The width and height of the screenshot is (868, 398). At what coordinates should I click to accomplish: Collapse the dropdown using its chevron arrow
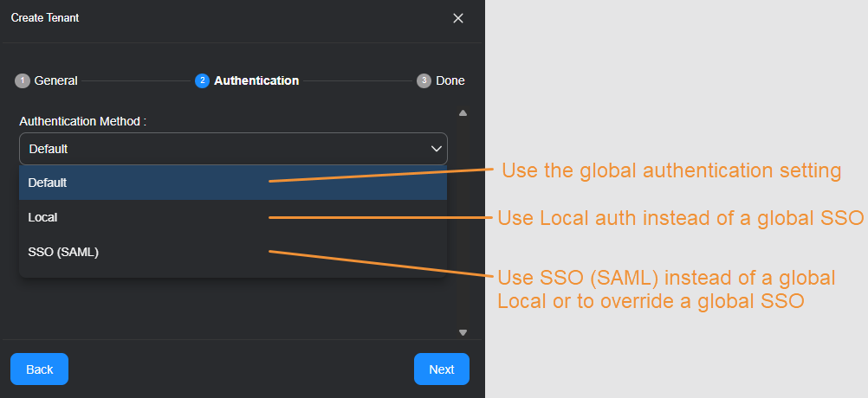(x=437, y=149)
